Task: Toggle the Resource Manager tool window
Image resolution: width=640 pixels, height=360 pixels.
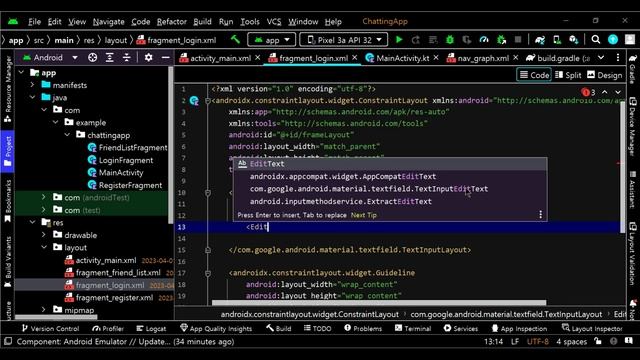Action: [7, 89]
